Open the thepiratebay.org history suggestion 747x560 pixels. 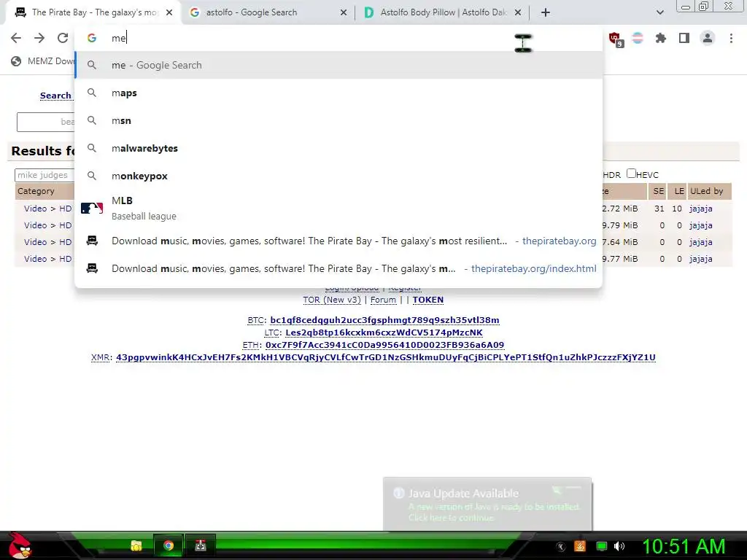tap(338, 241)
